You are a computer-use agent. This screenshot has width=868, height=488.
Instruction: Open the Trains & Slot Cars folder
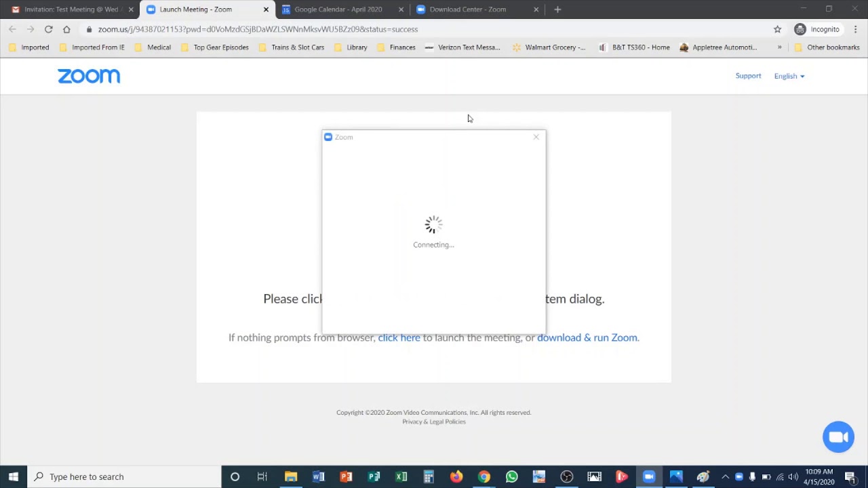292,47
